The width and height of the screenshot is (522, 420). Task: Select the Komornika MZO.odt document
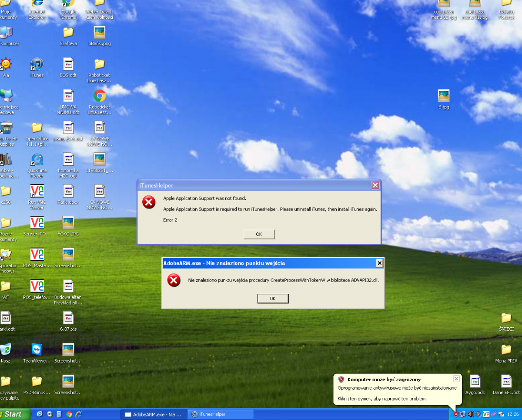click(x=68, y=166)
